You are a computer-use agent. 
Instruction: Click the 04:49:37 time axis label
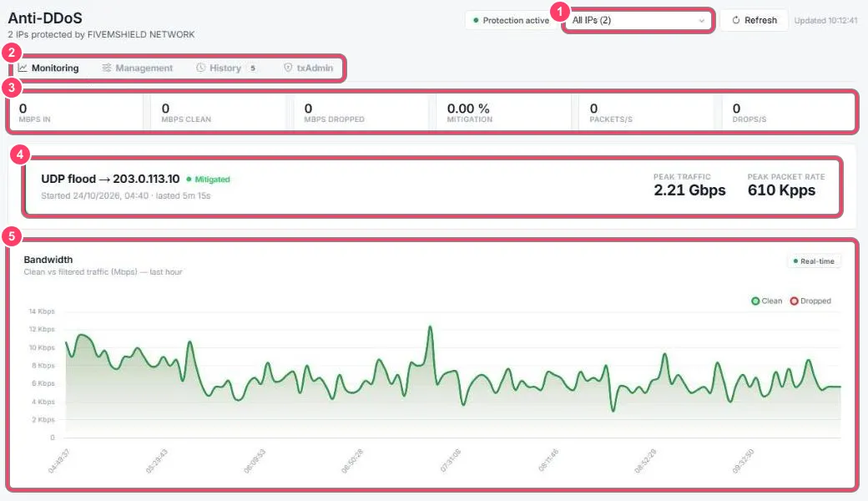pyautogui.click(x=58, y=461)
